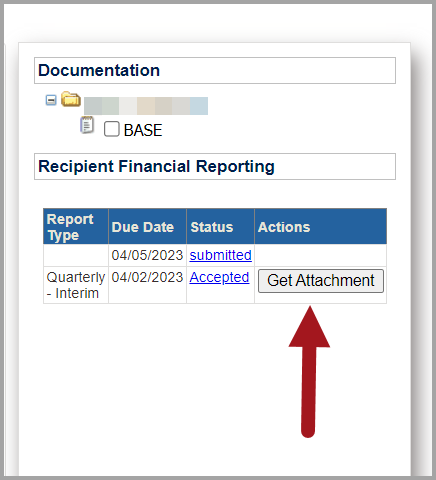Viewport: 436px width, 480px height.
Task: Select the BASE tree label
Action: click(143, 130)
